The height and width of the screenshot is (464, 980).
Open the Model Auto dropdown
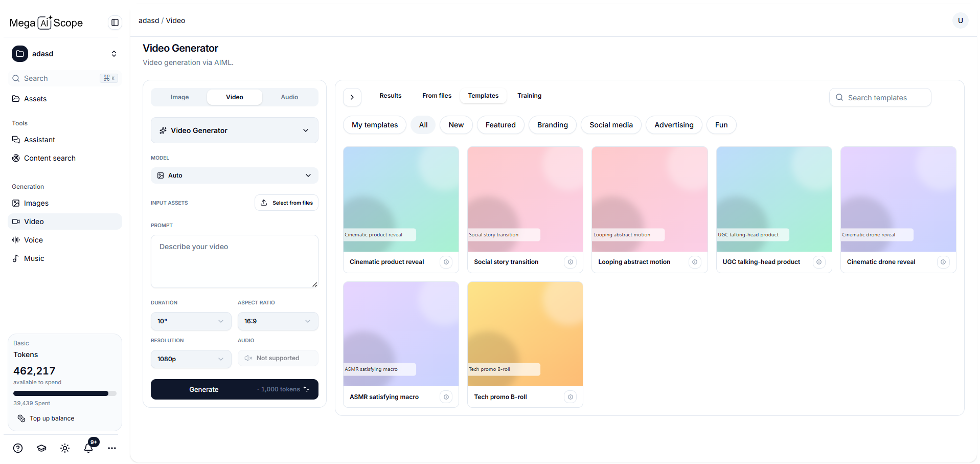point(235,175)
